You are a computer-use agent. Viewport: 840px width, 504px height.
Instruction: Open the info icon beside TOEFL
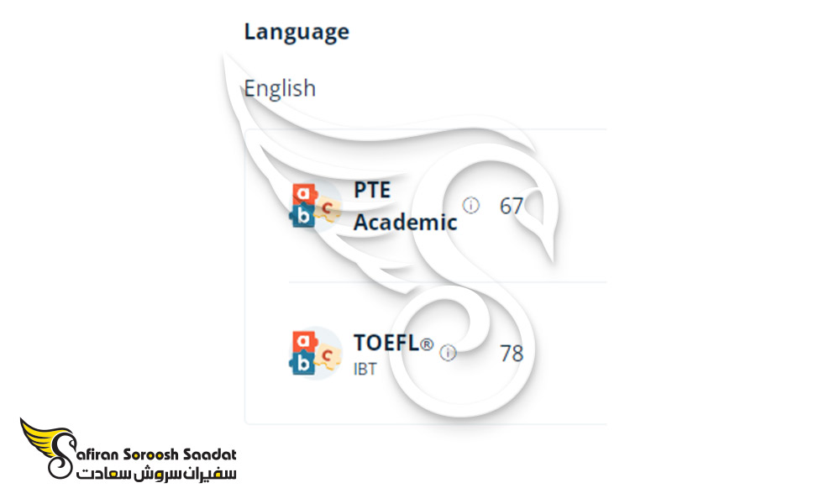pyautogui.click(x=448, y=353)
